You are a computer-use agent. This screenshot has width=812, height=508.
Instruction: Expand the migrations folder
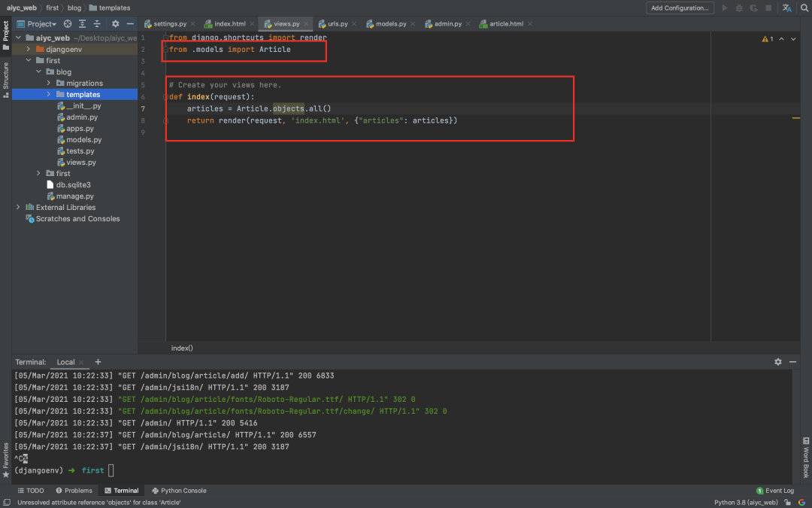click(49, 84)
